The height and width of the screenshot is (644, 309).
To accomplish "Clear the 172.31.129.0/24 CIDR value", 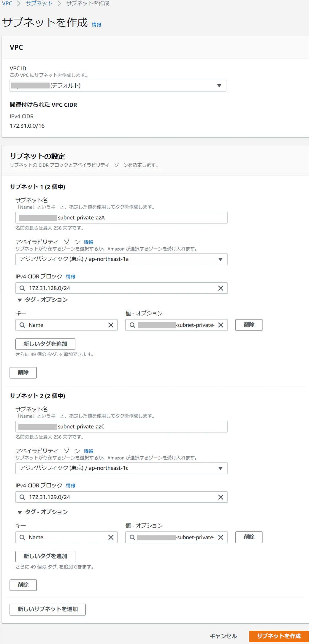I will [221, 497].
